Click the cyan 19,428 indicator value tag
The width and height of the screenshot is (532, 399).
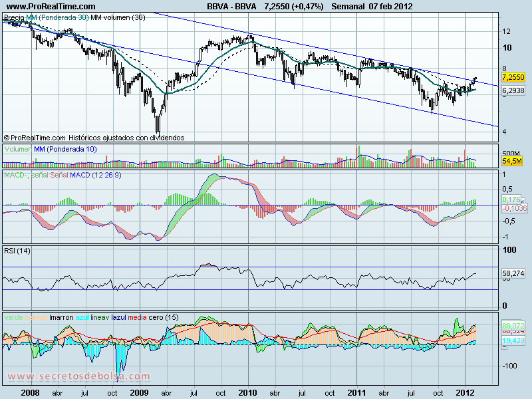click(513, 340)
